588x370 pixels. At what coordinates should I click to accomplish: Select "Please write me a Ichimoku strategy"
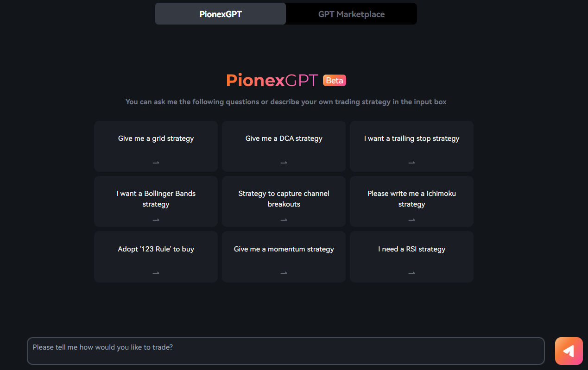[x=411, y=199]
